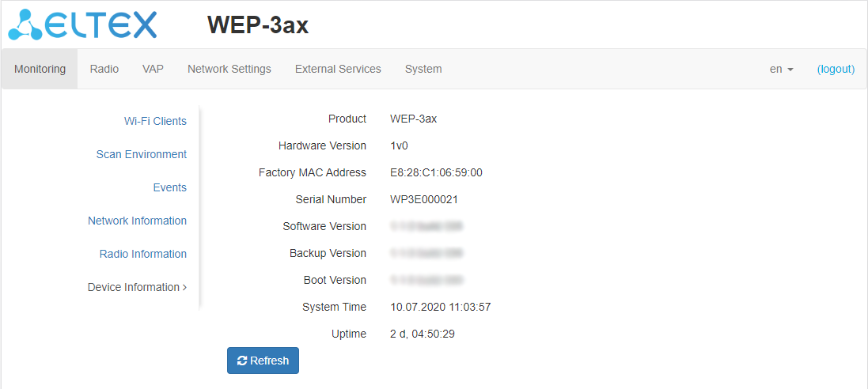The width and height of the screenshot is (868, 389).
Task: Show the Events page
Action: (x=170, y=187)
